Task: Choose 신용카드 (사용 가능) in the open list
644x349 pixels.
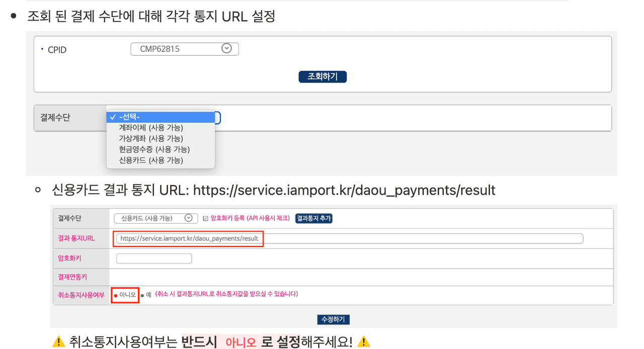Action: click(150, 160)
